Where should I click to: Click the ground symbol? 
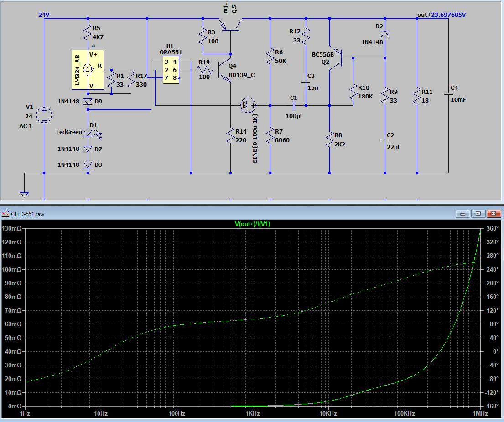pyautogui.click(x=24, y=194)
